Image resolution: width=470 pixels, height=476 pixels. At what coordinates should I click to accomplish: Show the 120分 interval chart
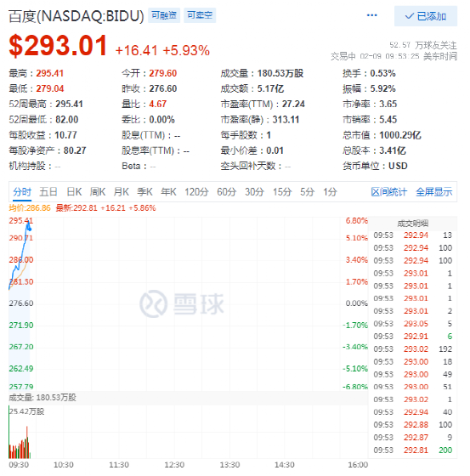tap(196, 192)
